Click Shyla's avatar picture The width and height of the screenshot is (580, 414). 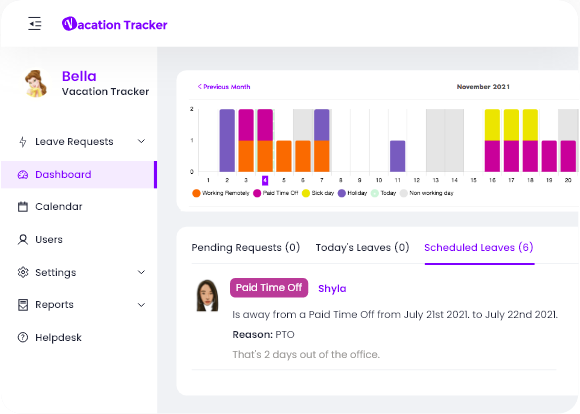tap(207, 295)
